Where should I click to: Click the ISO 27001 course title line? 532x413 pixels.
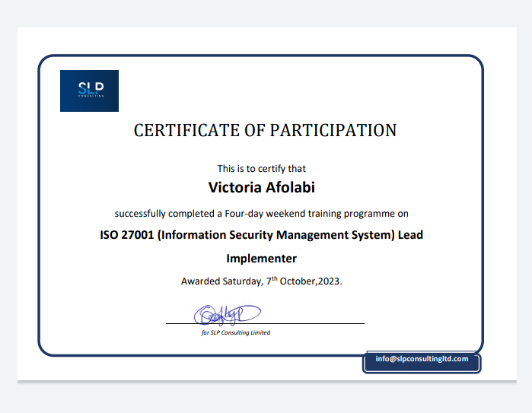click(262, 235)
